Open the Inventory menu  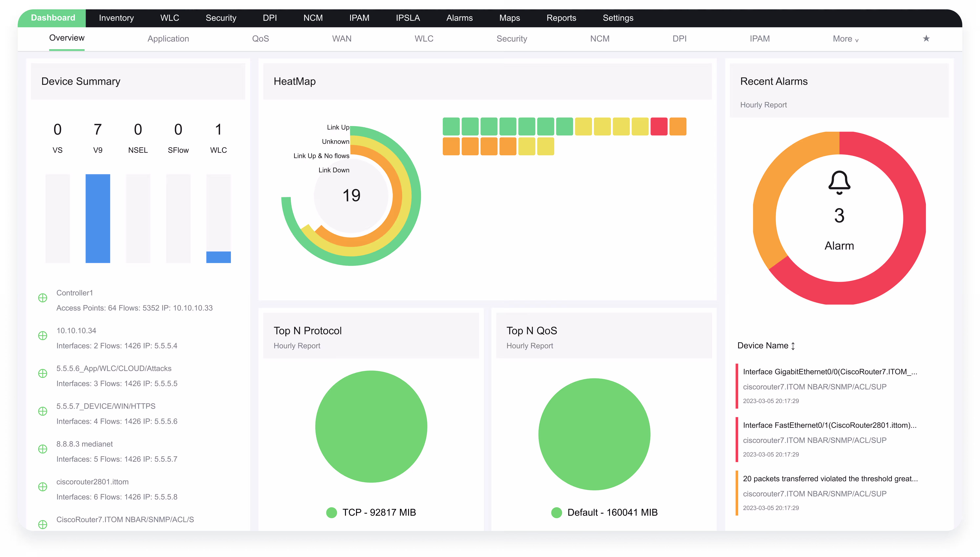[116, 18]
